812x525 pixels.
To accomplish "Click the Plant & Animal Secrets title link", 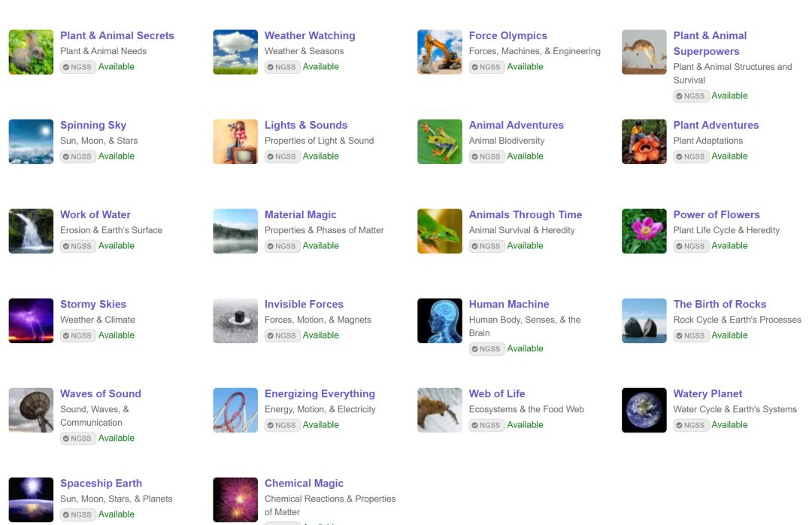I will [117, 36].
